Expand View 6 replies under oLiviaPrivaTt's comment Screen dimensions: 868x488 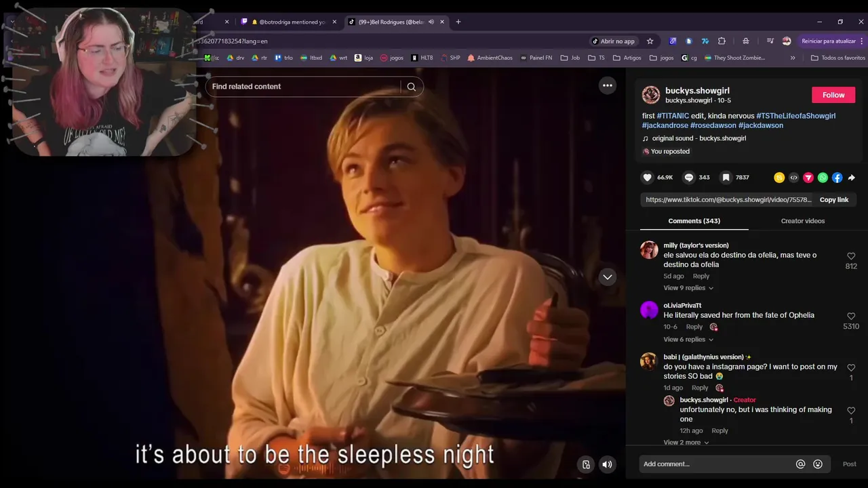[x=688, y=340]
